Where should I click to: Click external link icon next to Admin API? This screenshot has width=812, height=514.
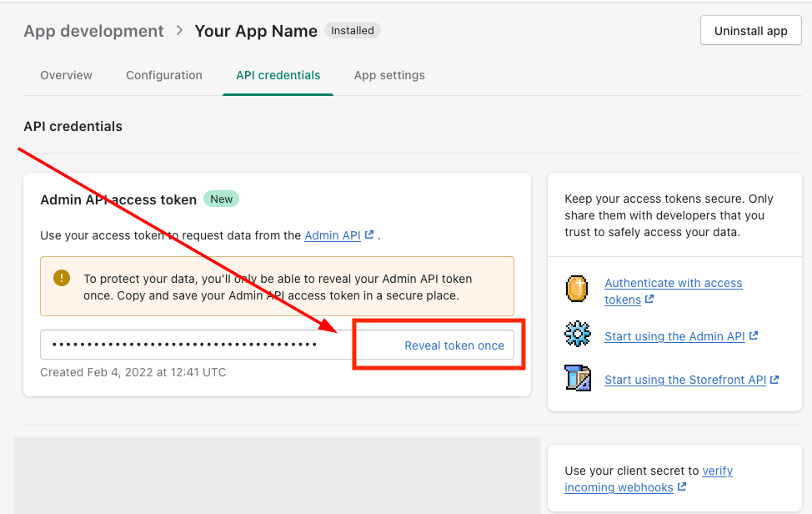coord(369,235)
